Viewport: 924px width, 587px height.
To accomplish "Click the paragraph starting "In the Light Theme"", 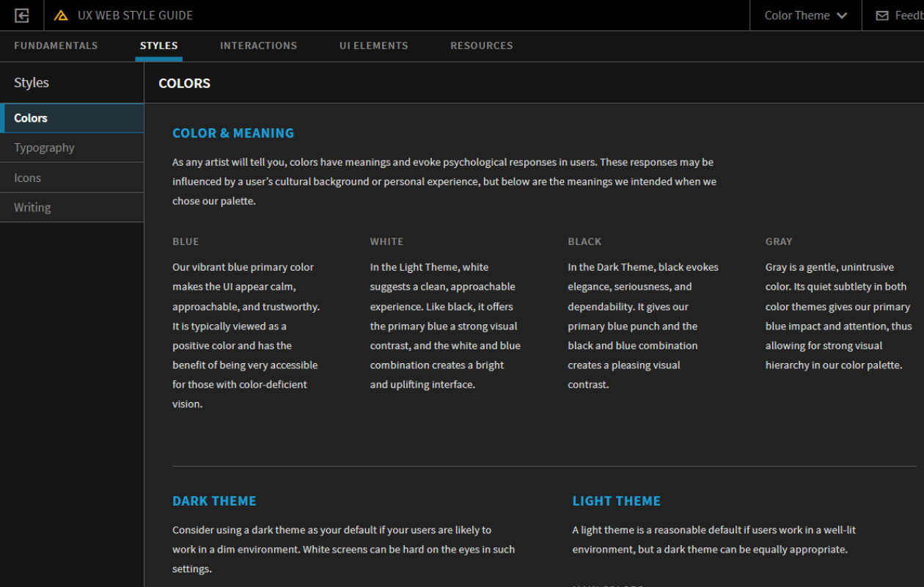I will (445, 326).
